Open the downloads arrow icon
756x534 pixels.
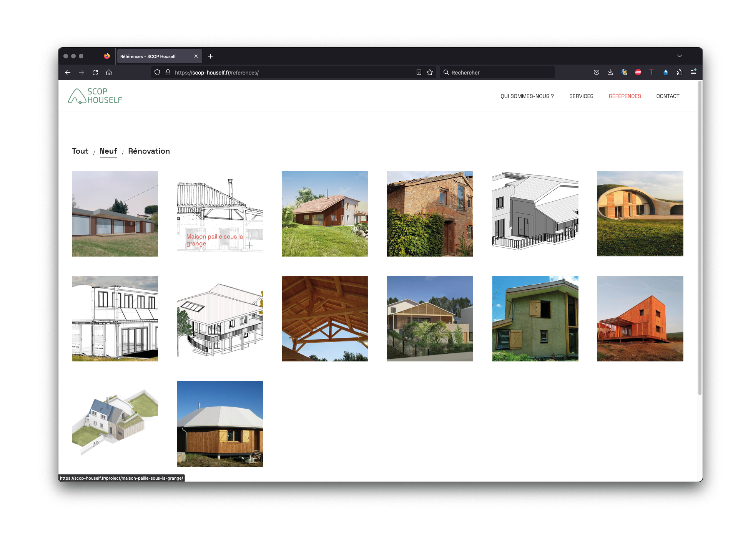(610, 72)
